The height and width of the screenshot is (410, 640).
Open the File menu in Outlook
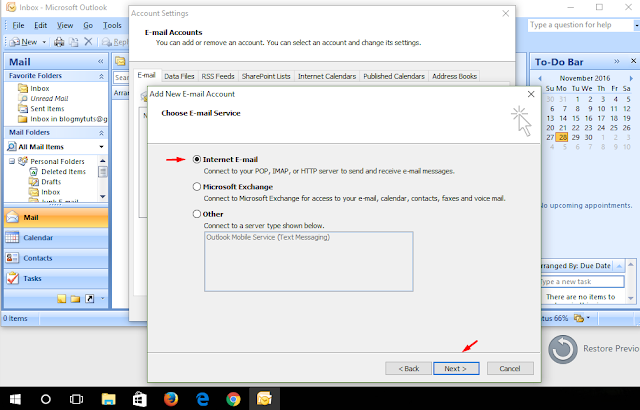pos(18,25)
